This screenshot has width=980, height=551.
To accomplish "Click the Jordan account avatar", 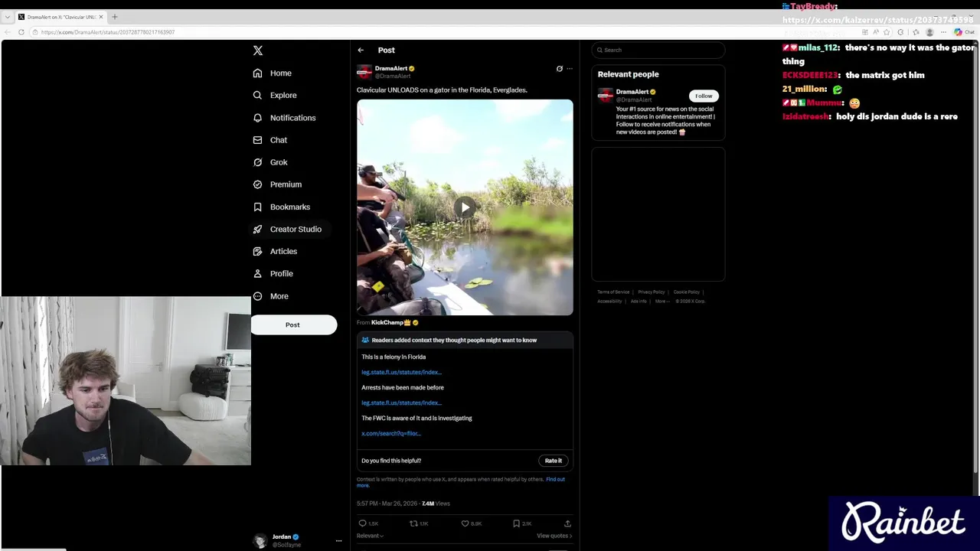I will (x=260, y=540).
